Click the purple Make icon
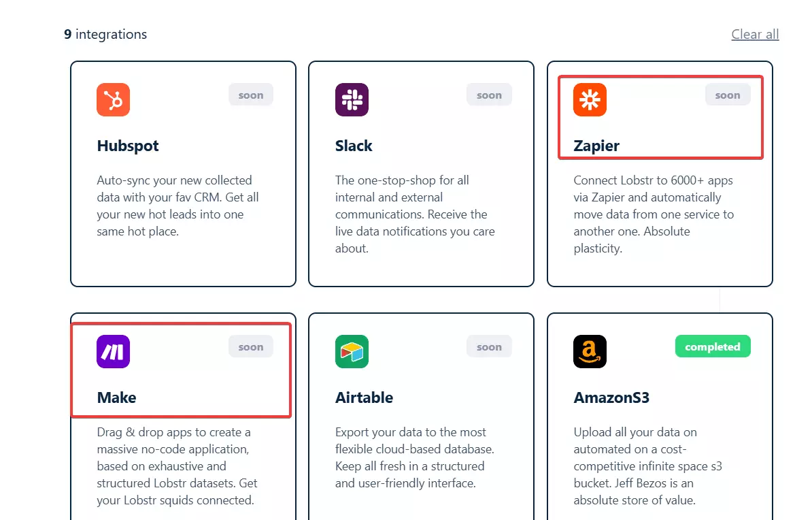 (113, 351)
